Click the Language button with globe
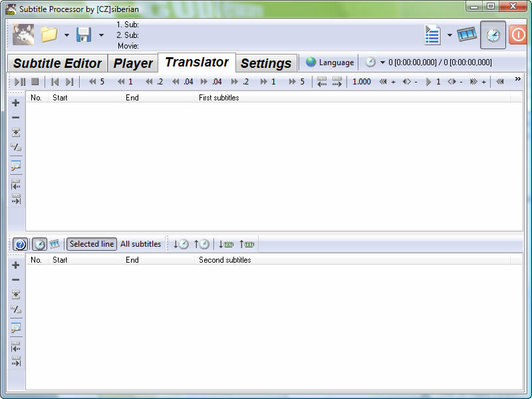Screen dimensions: 532x399 point(330,63)
